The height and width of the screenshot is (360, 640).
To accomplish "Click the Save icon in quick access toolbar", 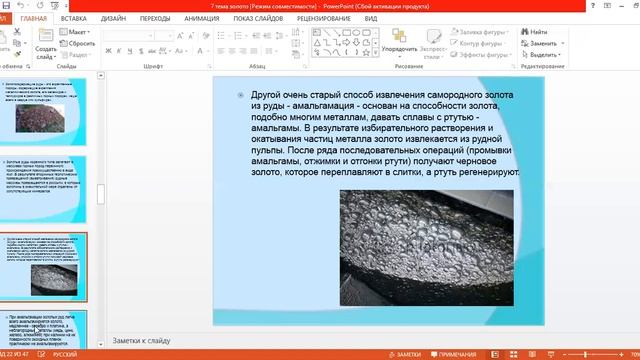I will tap(6, 6).
